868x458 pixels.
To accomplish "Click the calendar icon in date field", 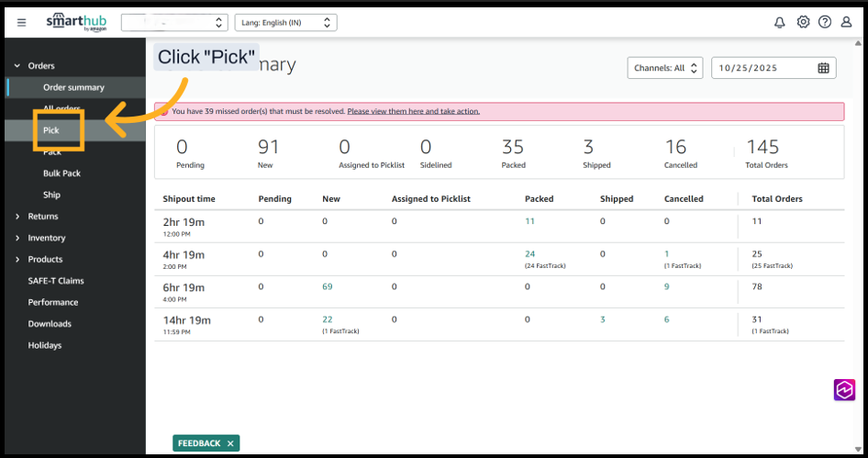I will point(823,68).
